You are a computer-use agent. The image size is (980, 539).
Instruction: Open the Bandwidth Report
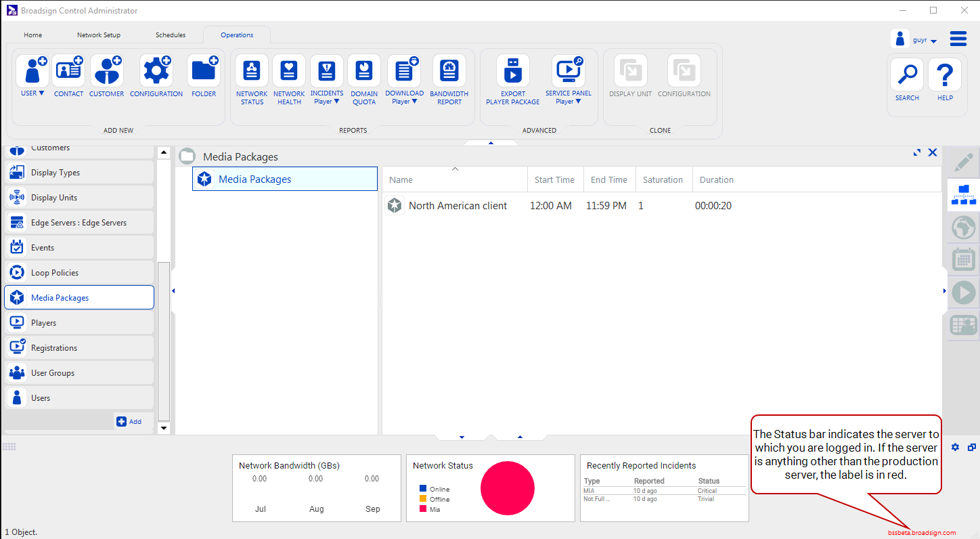(x=449, y=80)
